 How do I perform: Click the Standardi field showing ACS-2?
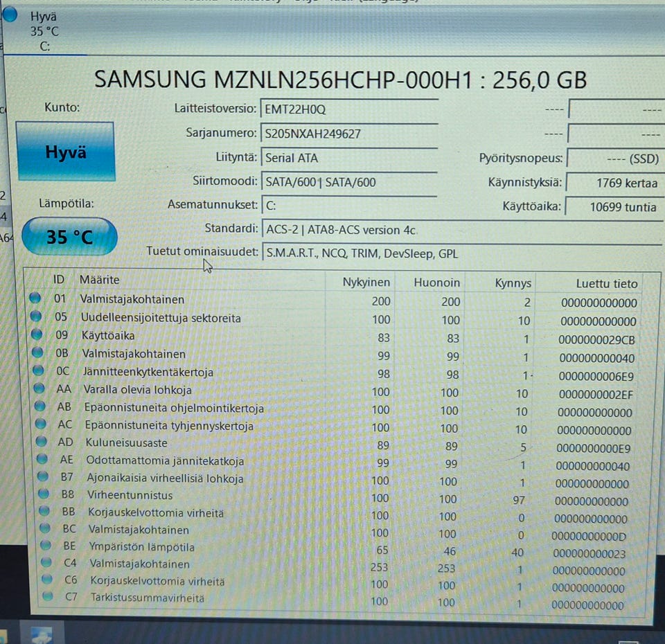pos(462,230)
